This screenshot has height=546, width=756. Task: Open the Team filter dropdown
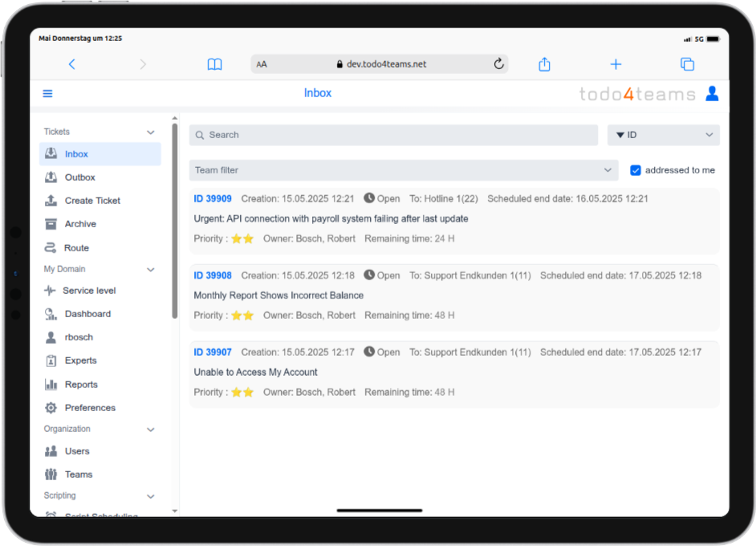coord(404,170)
